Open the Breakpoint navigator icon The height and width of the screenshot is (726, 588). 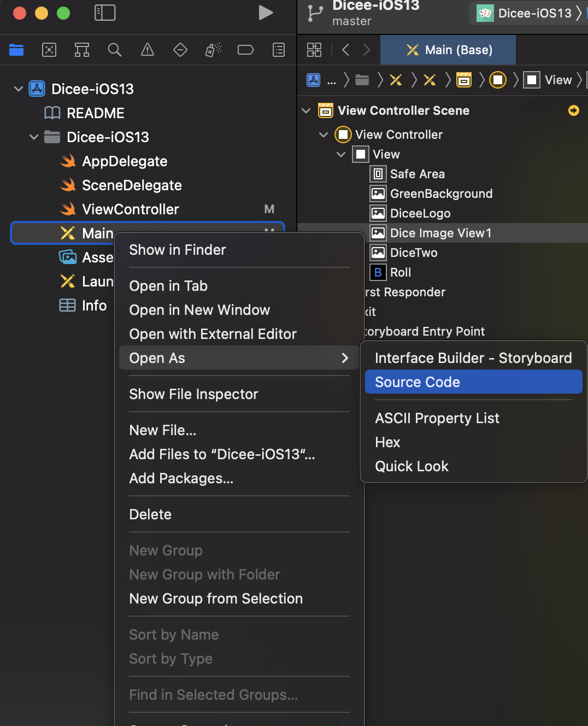(x=246, y=50)
